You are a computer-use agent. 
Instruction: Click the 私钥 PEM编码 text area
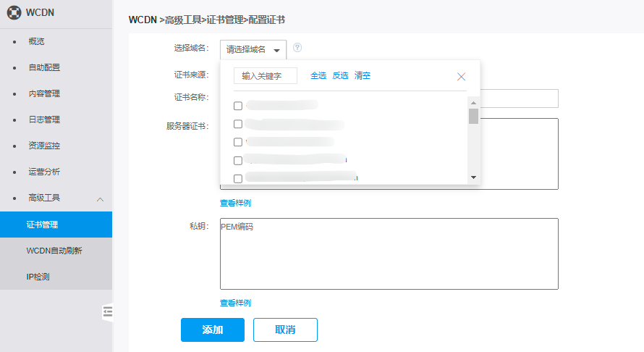pyautogui.click(x=389, y=253)
